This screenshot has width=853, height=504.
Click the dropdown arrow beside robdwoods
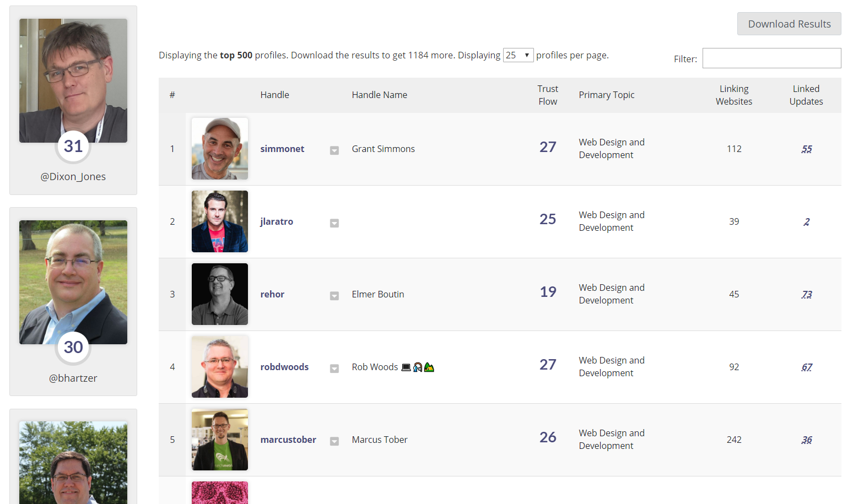pyautogui.click(x=334, y=368)
